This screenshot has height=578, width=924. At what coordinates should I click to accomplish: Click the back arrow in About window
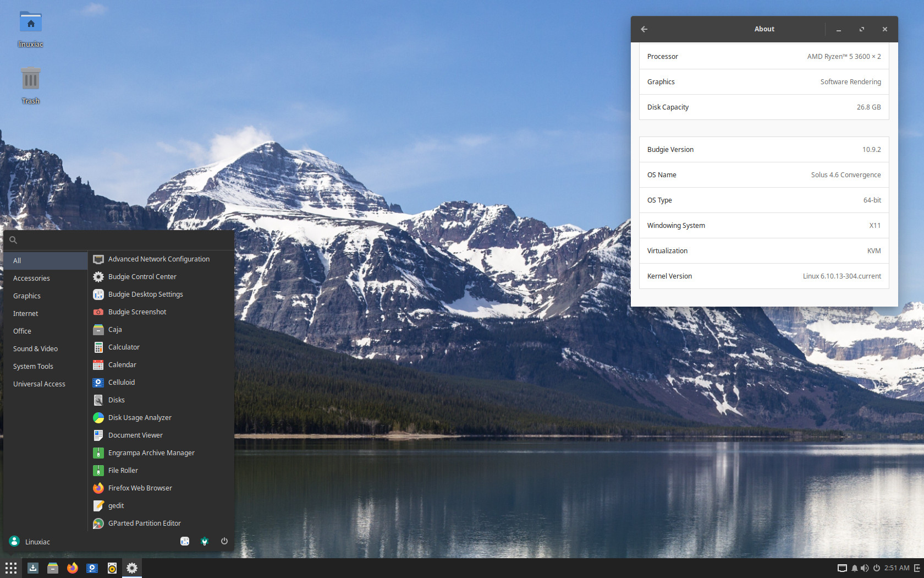tap(644, 29)
